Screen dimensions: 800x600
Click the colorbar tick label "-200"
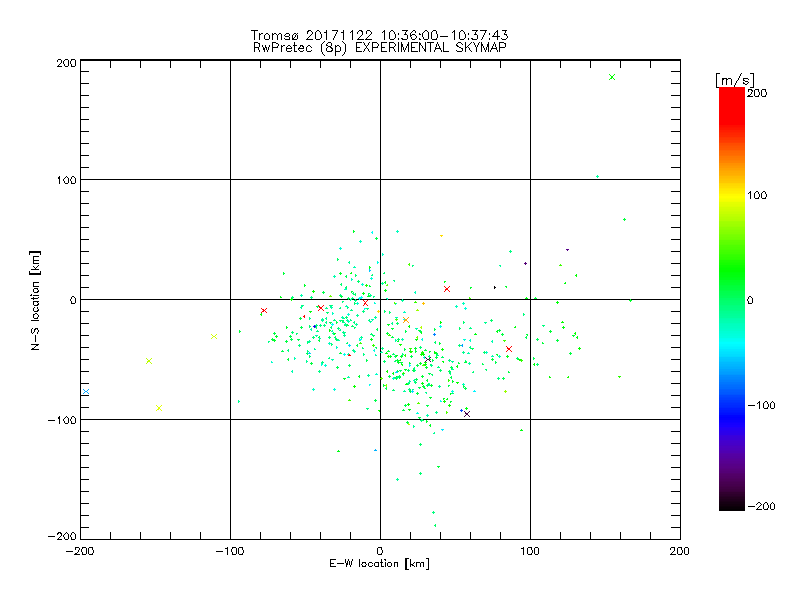click(761, 507)
